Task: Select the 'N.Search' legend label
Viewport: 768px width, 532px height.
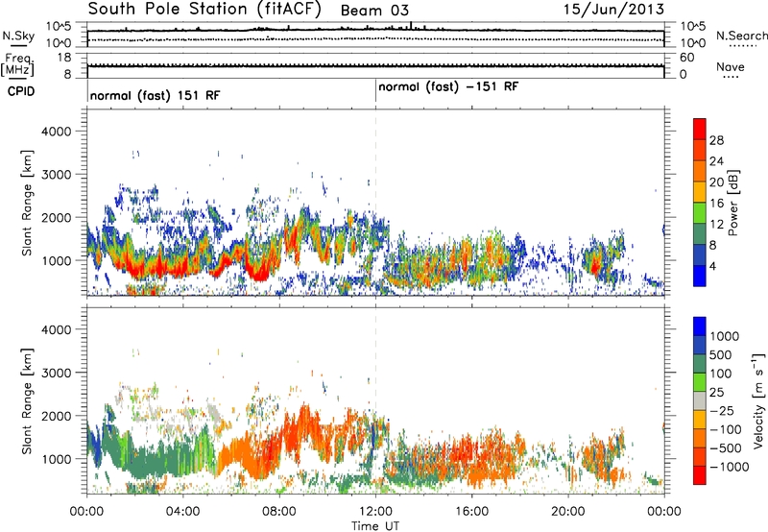Action: [x=741, y=36]
